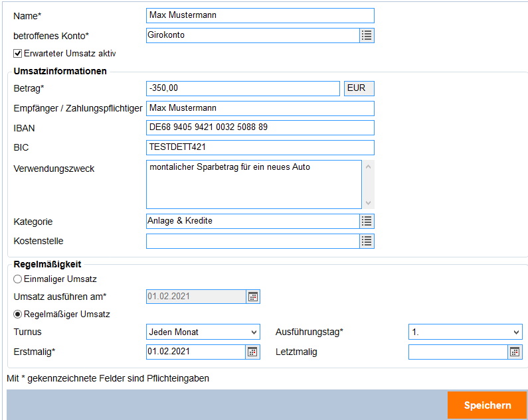528x420 pixels.
Task: Focus the Betrag amount field
Action: 242,88
